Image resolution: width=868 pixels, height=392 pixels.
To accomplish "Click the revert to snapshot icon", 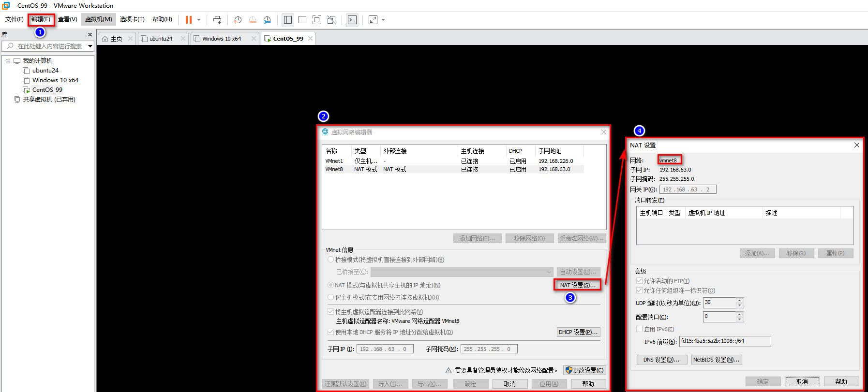I will point(253,20).
